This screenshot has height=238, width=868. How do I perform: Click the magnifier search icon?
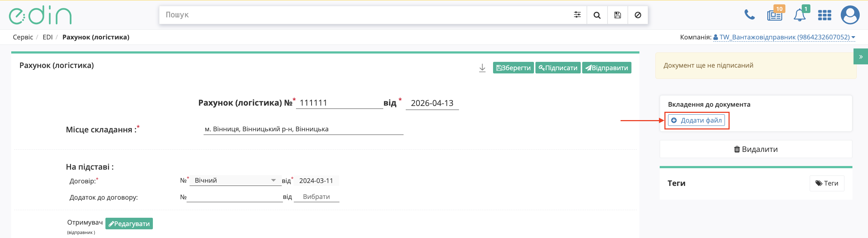pyautogui.click(x=597, y=15)
